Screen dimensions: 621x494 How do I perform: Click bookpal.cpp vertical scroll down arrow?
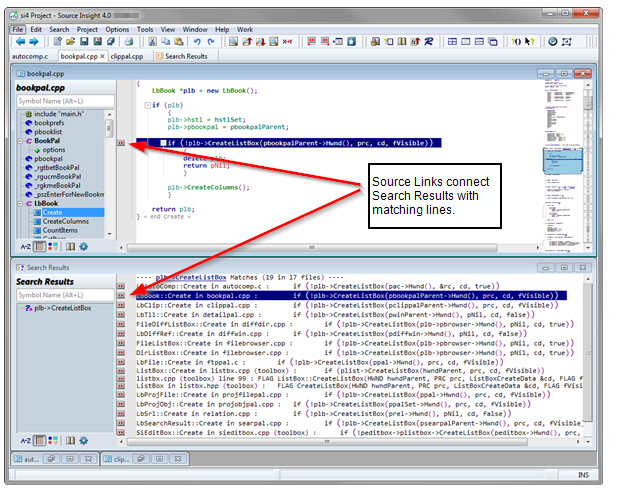click(588, 248)
